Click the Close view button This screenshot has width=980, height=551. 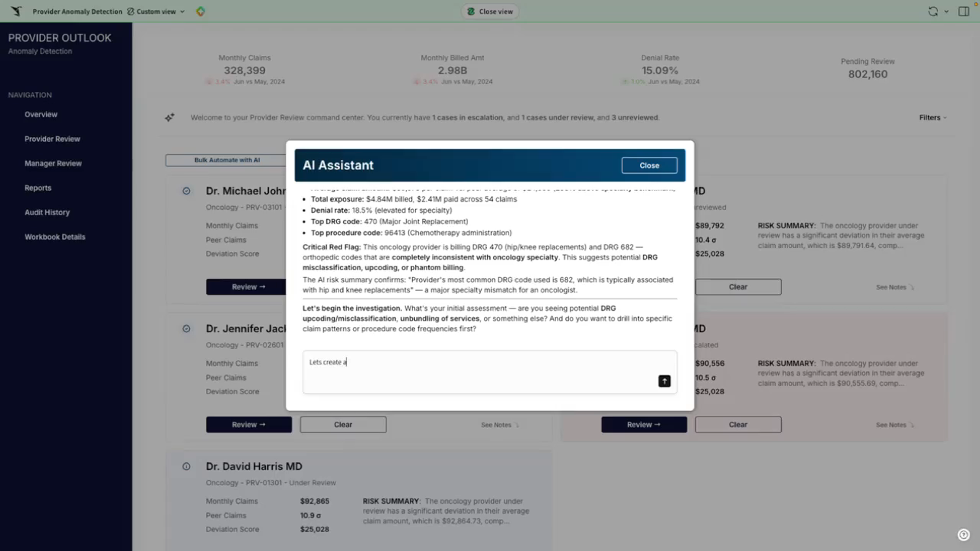click(x=490, y=11)
